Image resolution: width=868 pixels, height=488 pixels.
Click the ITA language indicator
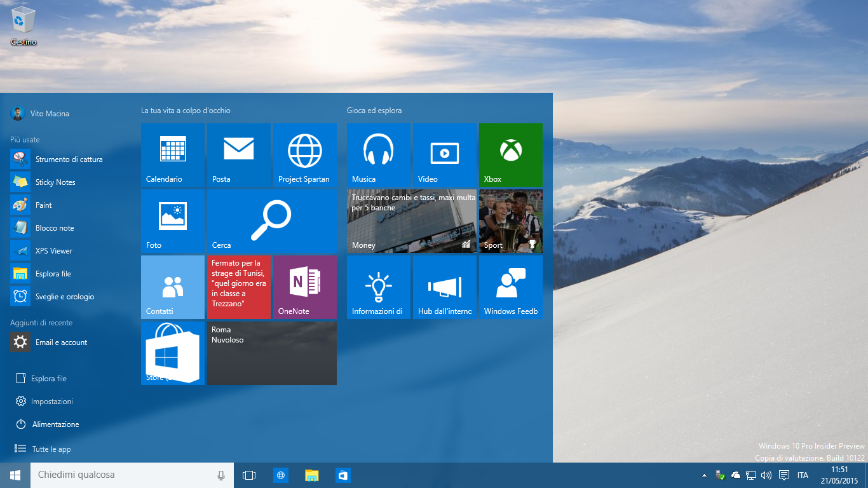803,475
